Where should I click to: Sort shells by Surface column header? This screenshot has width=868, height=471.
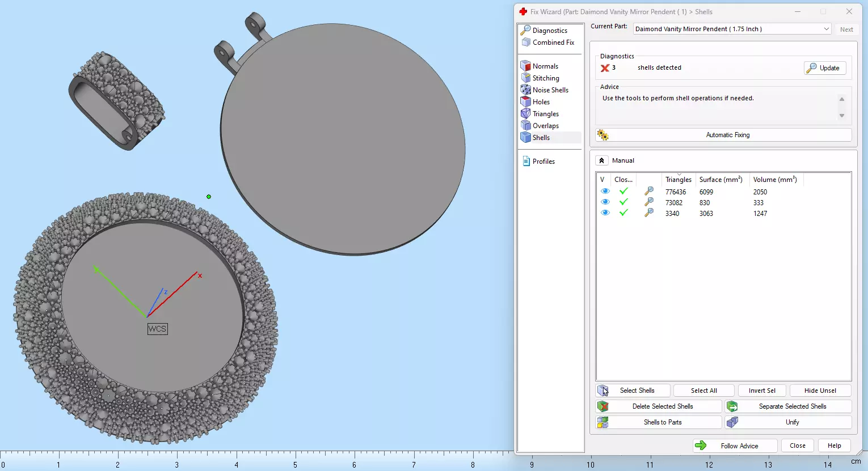pyautogui.click(x=721, y=180)
